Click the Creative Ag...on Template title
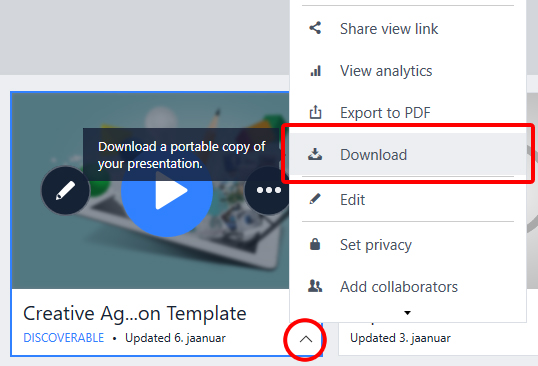The width and height of the screenshot is (538, 366). click(134, 314)
